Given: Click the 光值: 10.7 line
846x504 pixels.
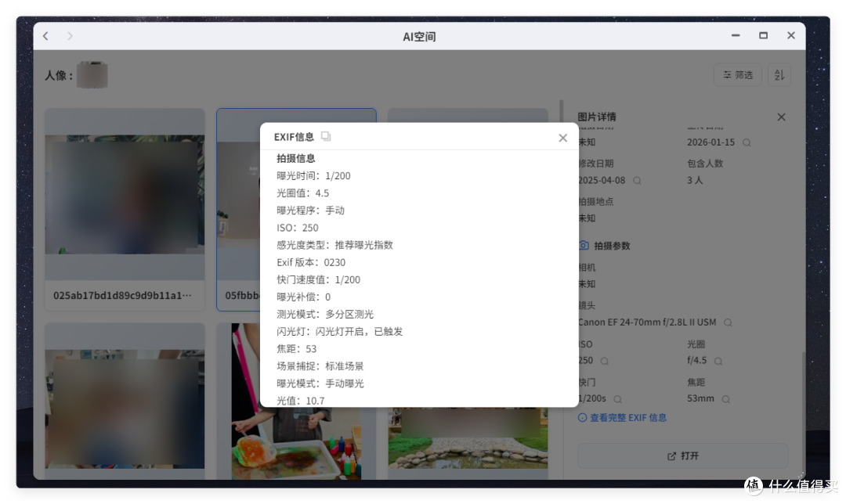Looking at the screenshot, I should click(x=301, y=401).
